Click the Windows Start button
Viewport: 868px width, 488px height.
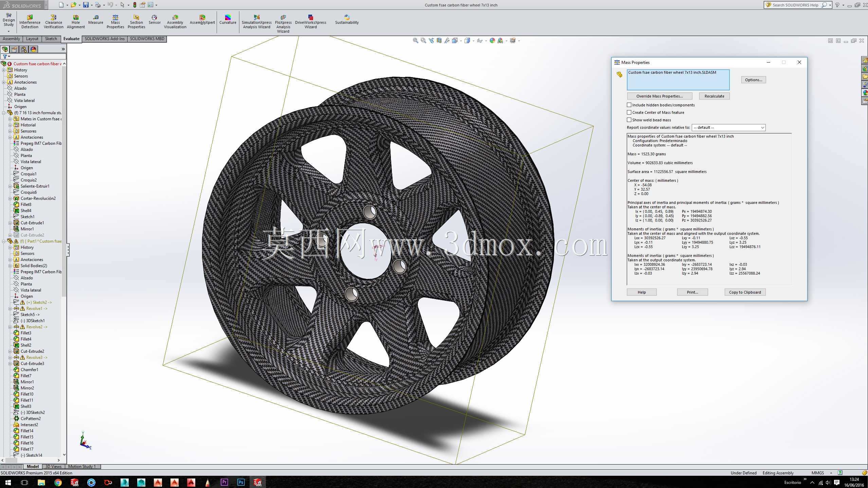coord(8,482)
